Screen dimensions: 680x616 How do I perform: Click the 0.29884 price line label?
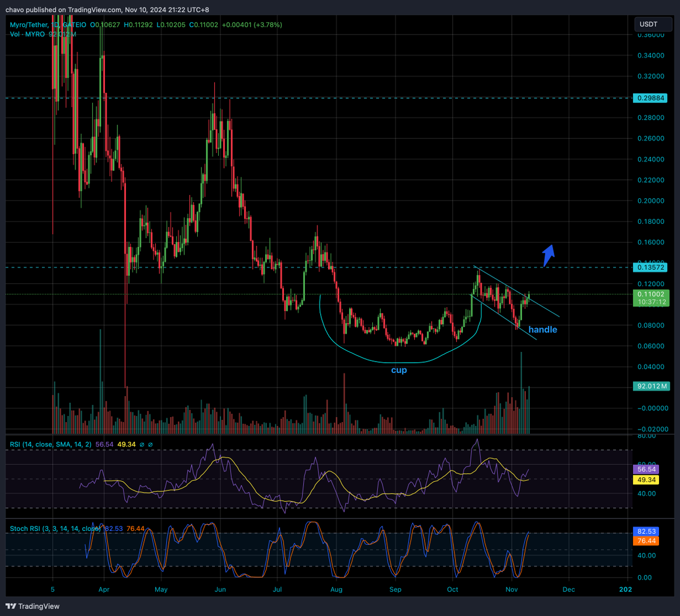tap(651, 98)
